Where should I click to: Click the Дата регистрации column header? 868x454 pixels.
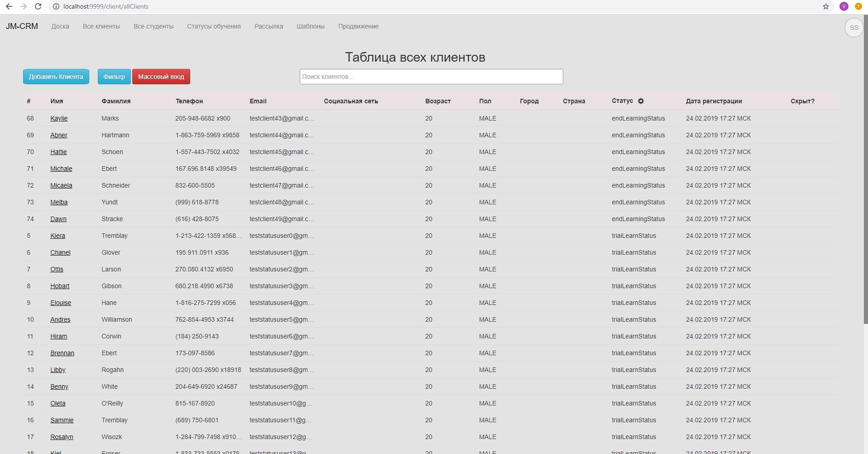(x=714, y=101)
